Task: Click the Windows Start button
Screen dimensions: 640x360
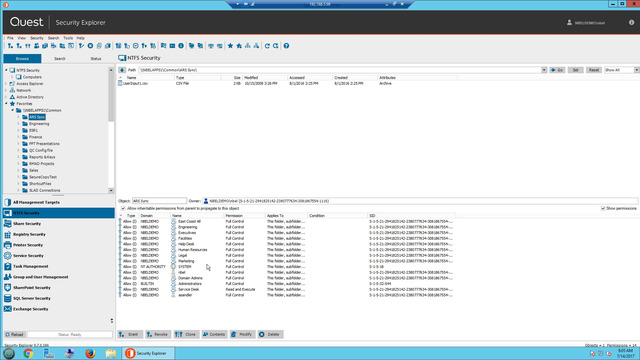Action: (x=9, y=353)
